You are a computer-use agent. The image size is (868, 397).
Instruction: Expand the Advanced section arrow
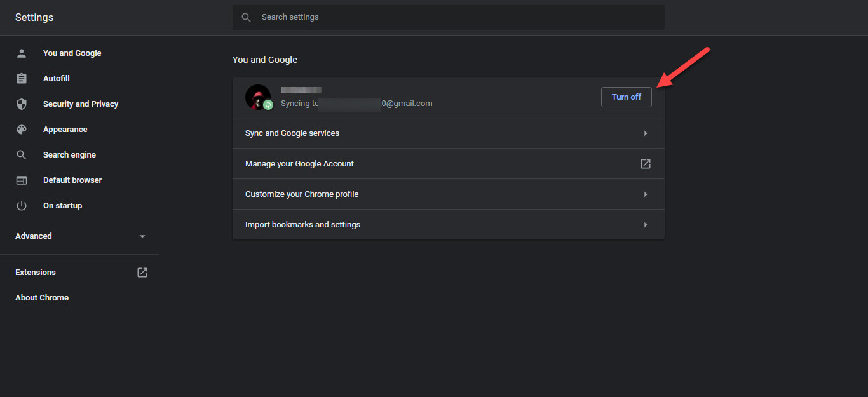pyautogui.click(x=142, y=236)
